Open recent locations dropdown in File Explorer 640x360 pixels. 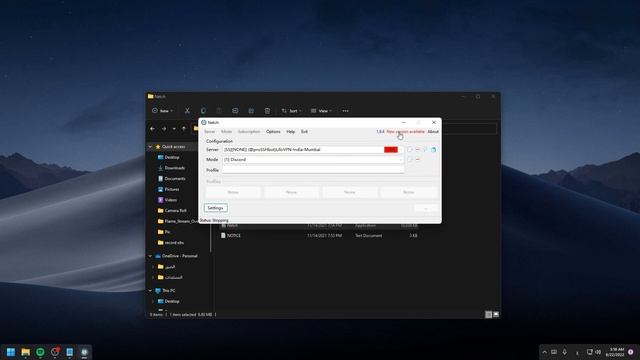tap(174, 129)
